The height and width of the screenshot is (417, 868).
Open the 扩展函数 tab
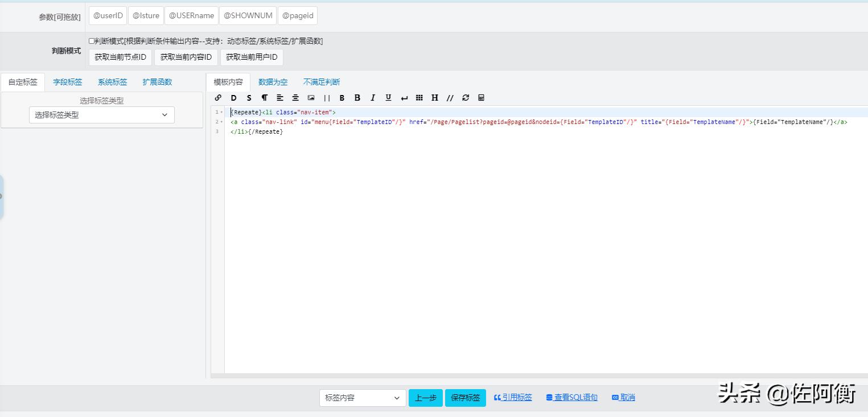[x=157, y=82]
